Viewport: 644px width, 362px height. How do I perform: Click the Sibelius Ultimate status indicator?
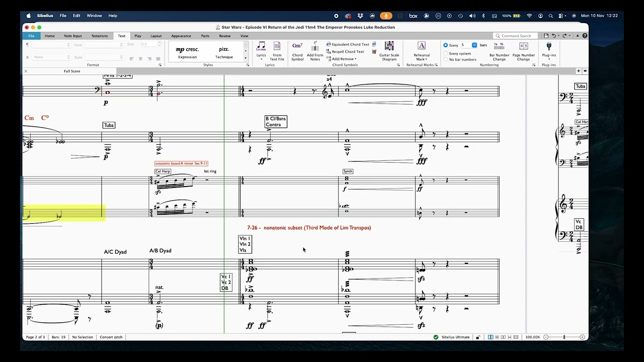point(452,337)
